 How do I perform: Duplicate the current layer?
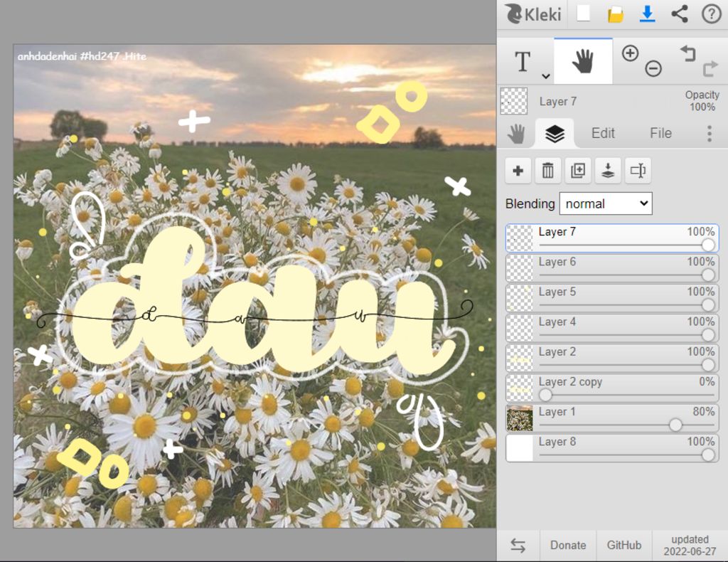coord(578,171)
